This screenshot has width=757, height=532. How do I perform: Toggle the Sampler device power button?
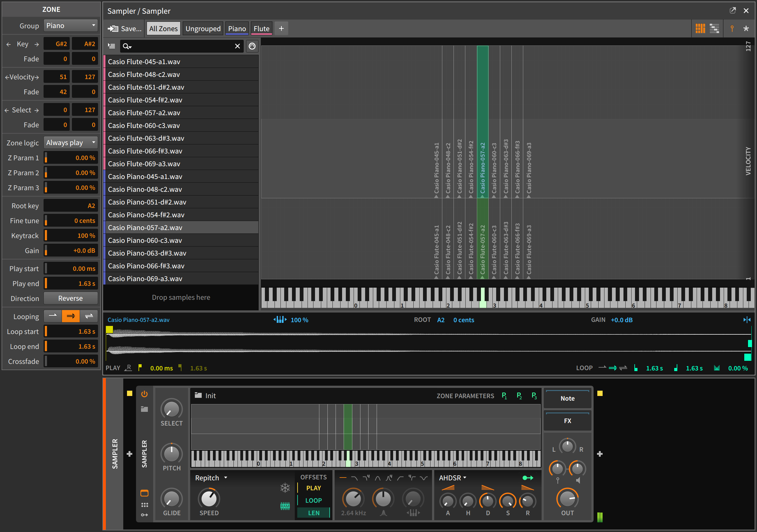click(x=144, y=394)
